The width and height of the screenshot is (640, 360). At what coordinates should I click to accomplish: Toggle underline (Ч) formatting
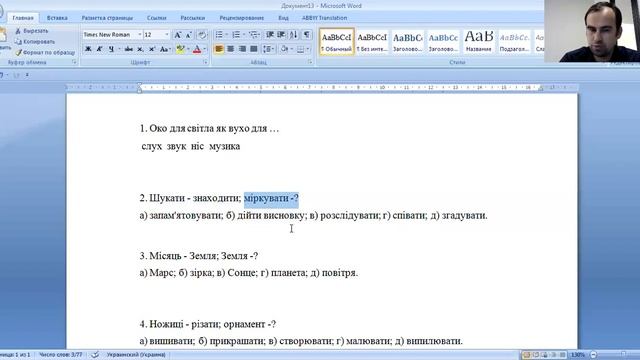(x=111, y=49)
